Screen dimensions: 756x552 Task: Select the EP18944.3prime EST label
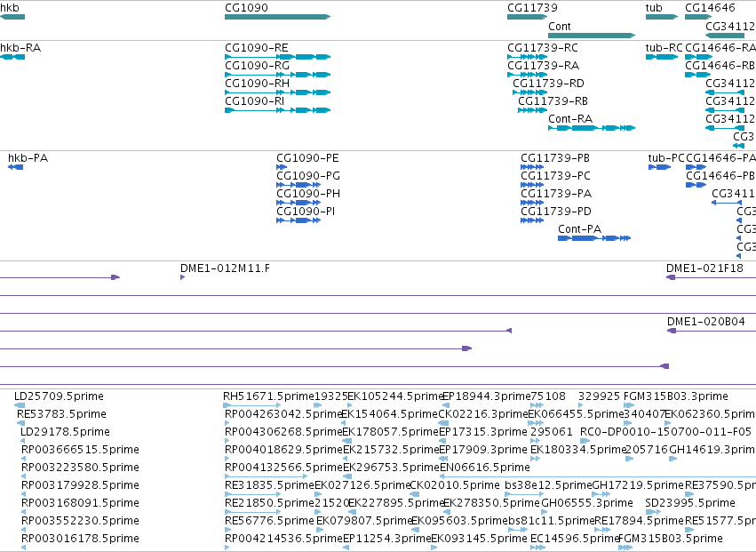pyautogui.click(x=487, y=396)
